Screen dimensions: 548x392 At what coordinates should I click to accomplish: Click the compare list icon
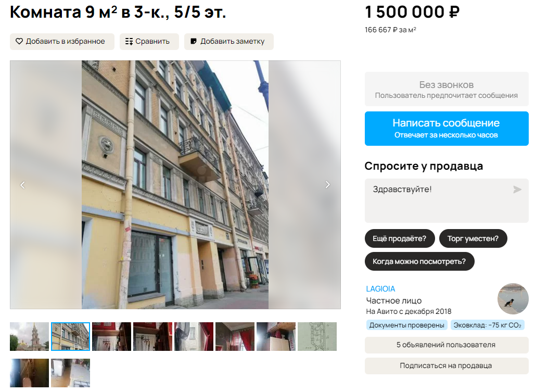[129, 41]
